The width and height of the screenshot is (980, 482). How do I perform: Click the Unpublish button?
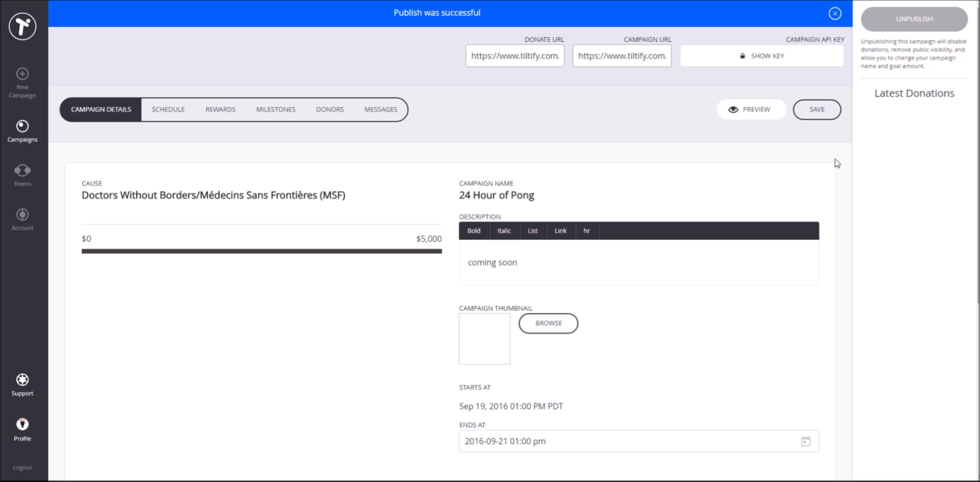(x=914, y=19)
